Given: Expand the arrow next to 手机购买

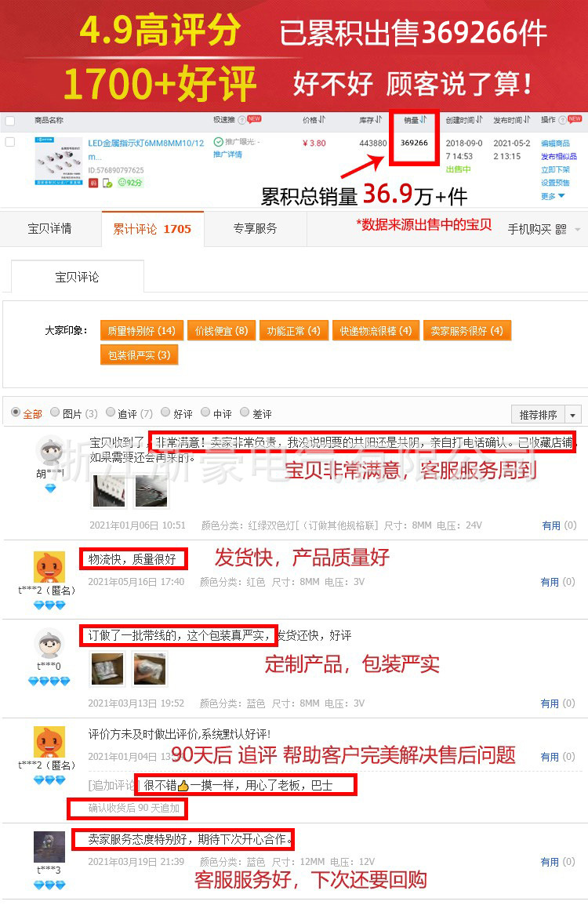Looking at the screenshot, I should pos(578,230).
